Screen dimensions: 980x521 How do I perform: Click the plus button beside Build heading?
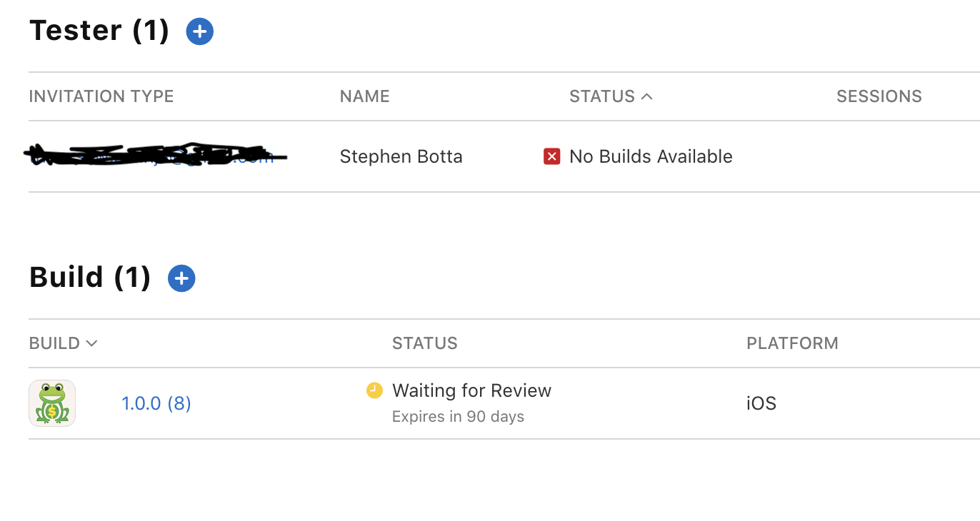click(x=181, y=278)
